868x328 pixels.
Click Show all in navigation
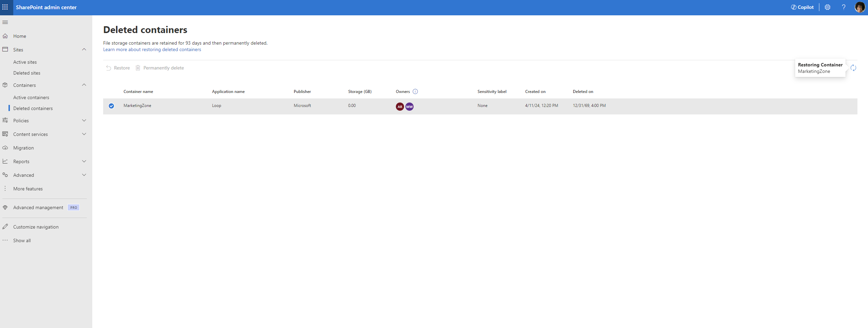click(22, 240)
